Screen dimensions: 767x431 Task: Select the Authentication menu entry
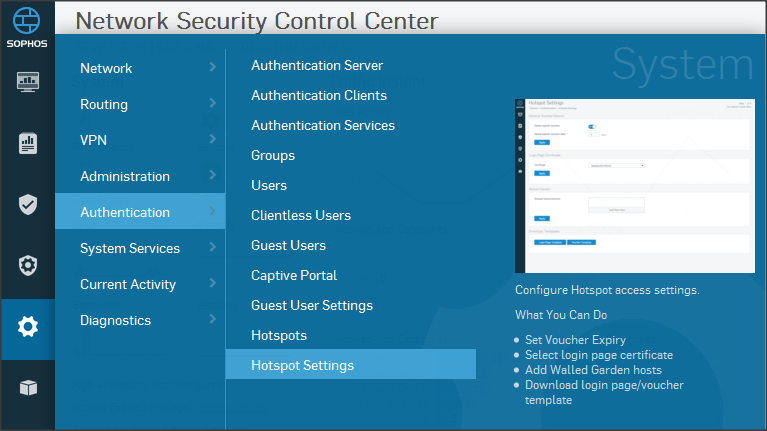click(x=125, y=212)
